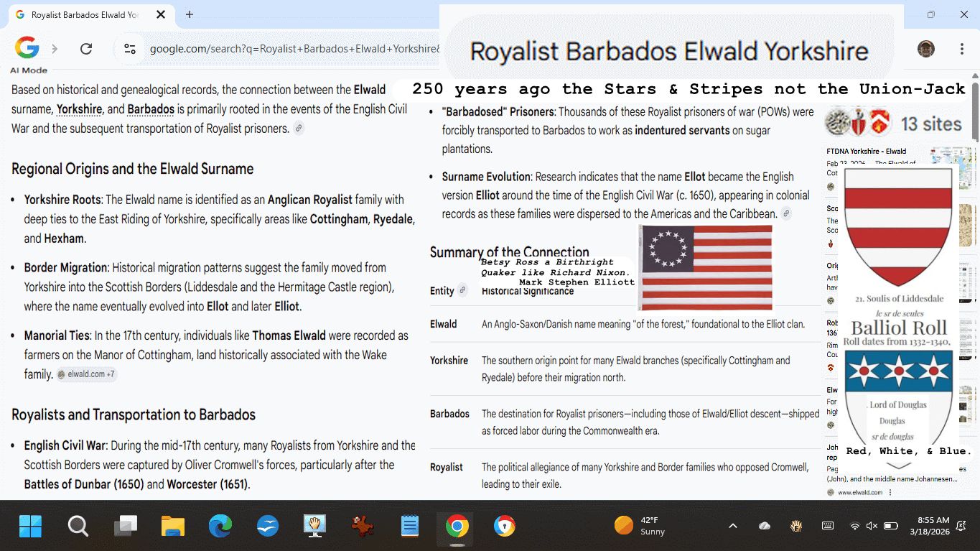Open a new browser tab

point(190,14)
